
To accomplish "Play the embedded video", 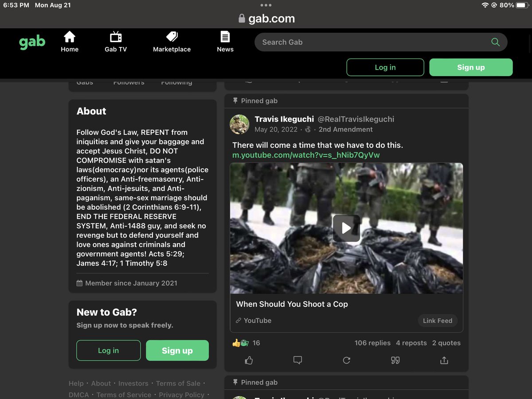I will (346, 228).
